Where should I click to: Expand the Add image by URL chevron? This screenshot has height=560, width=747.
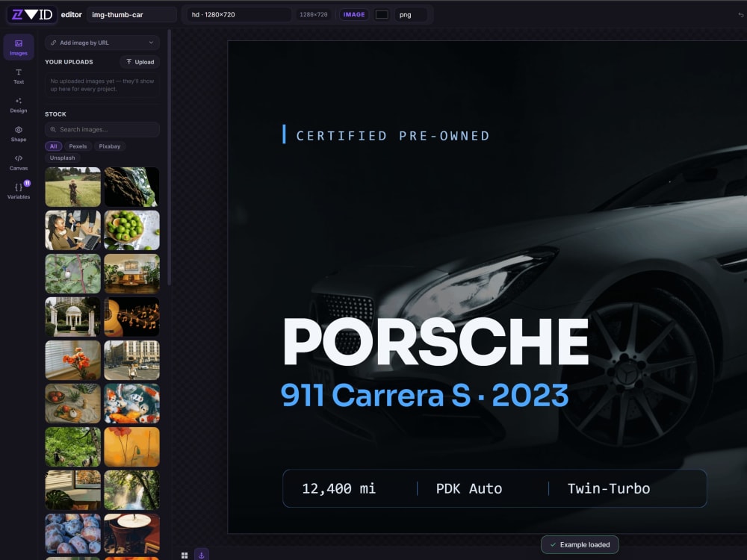click(x=151, y=43)
